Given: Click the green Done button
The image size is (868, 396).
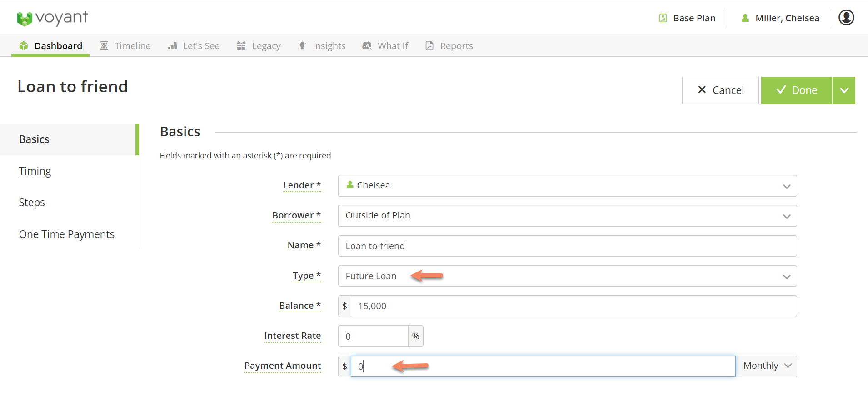Looking at the screenshot, I should (796, 90).
